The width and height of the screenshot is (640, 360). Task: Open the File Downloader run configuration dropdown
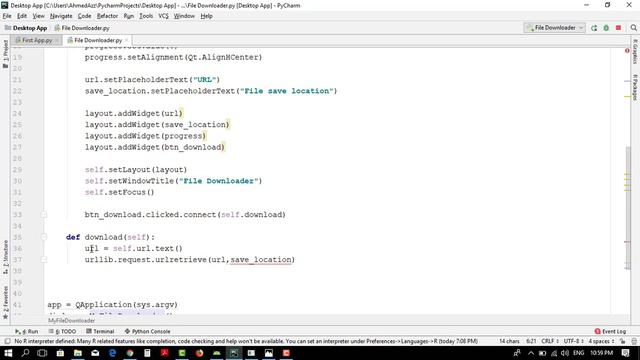pyautogui.click(x=555, y=28)
